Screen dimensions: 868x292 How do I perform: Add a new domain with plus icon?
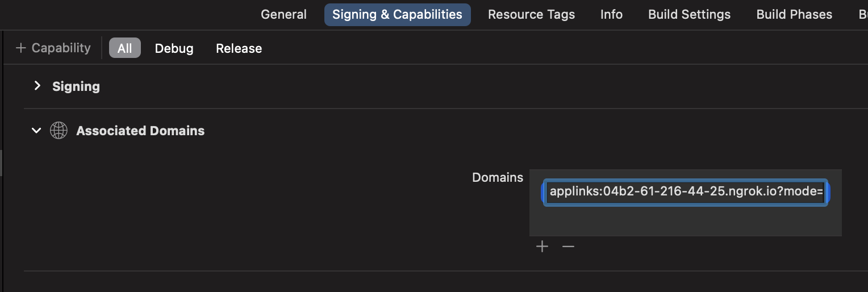click(x=542, y=247)
